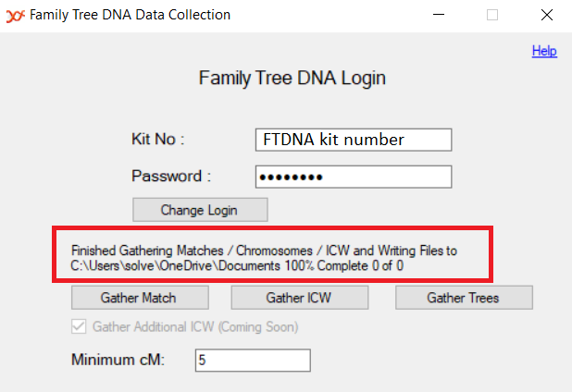The width and height of the screenshot is (572, 392).
Task: Click the Gather Additional ICW (Coming Soon) label
Action: coord(195,326)
